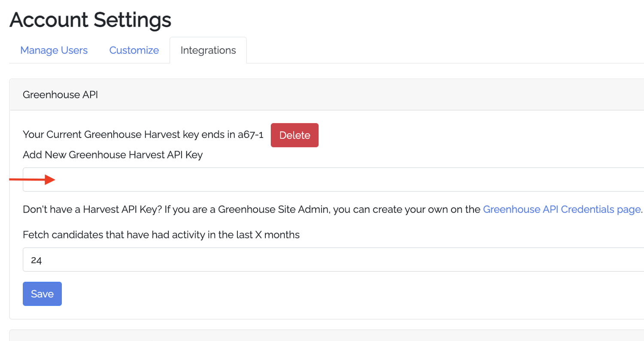Collapse the Greenhouse API panel via its header
This screenshot has width=644, height=341.
60,94
